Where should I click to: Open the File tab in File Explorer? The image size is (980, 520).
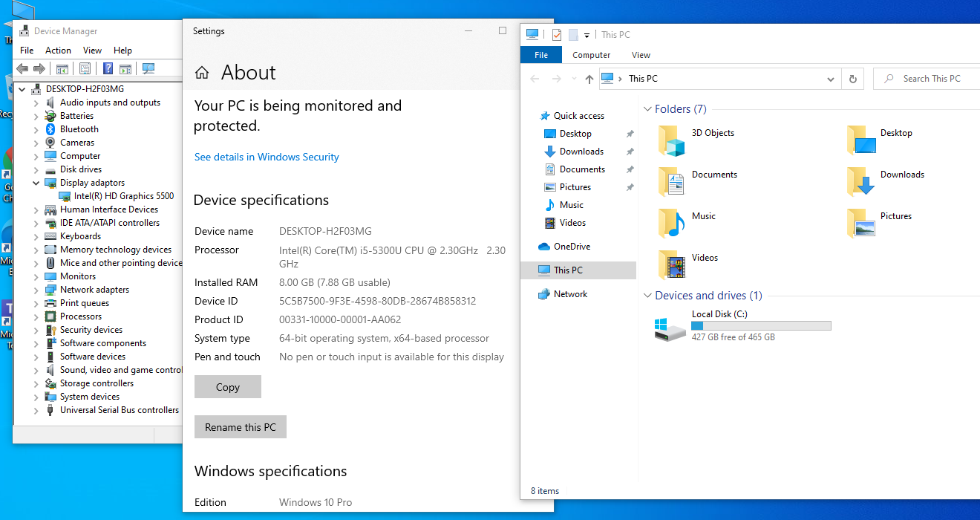pos(541,55)
